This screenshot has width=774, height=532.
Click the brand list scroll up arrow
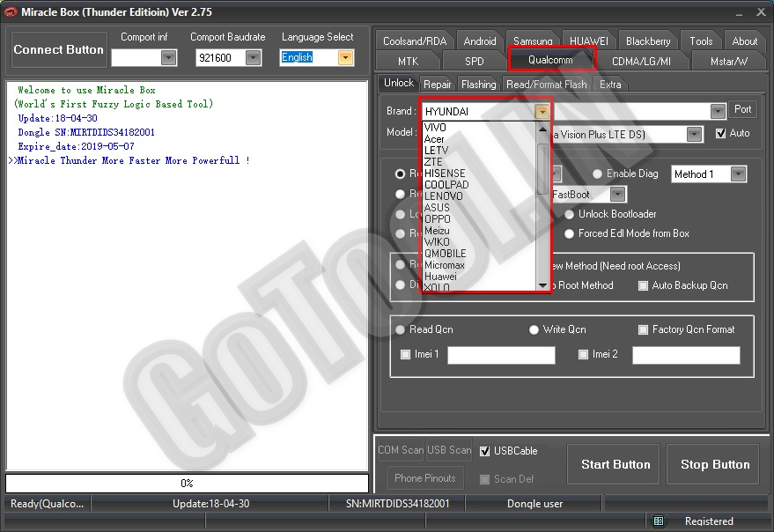coord(543,129)
